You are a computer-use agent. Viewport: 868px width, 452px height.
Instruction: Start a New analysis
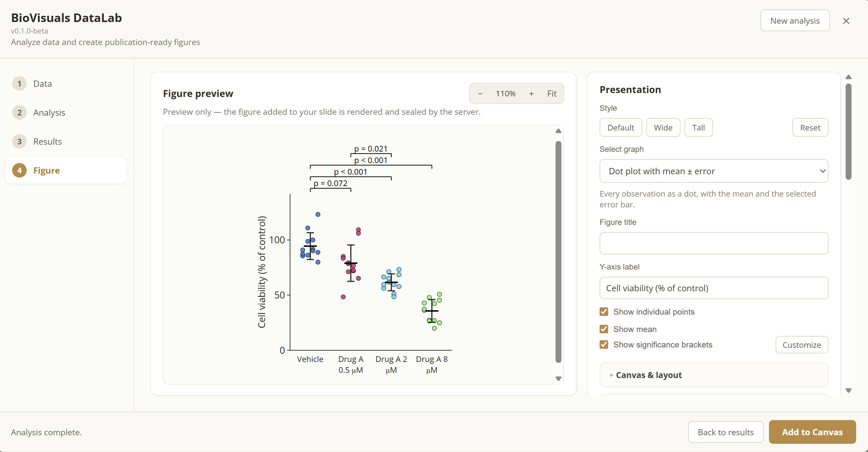pos(795,20)
